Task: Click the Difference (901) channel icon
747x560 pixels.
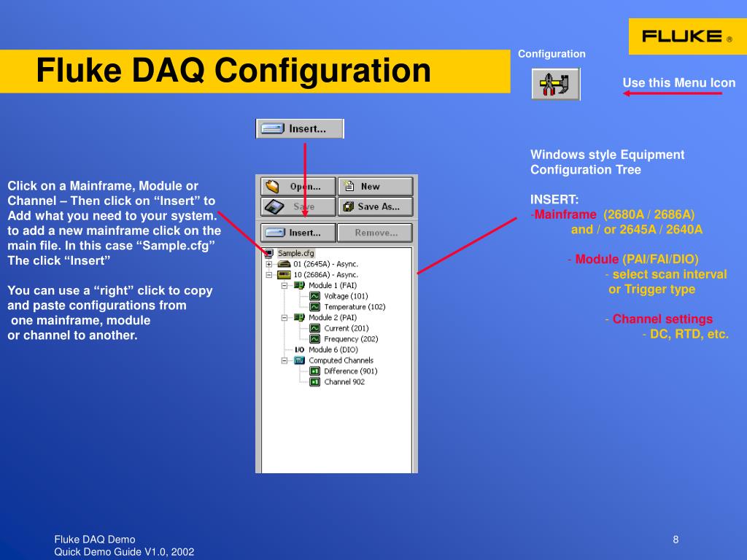Action: [x=315, y=371]
